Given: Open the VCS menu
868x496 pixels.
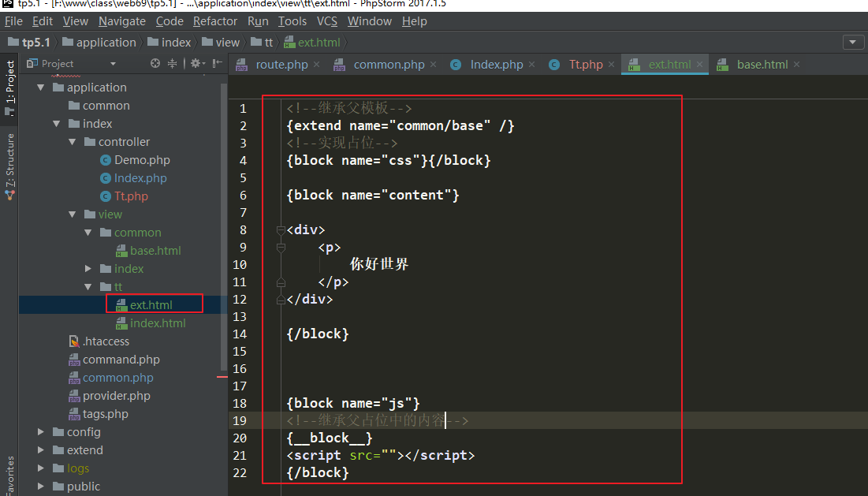Looking at the screenshot, I should 326,21.
